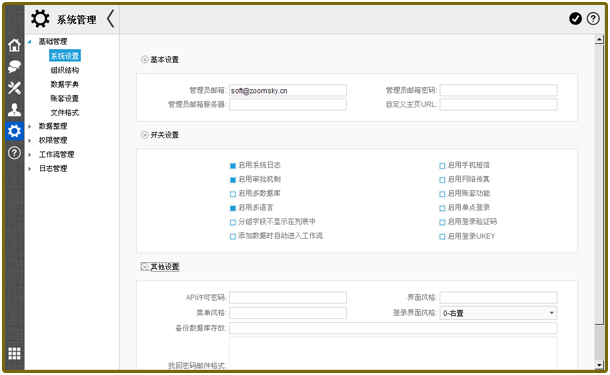Toggle 启用审批机制 checkbox
Screen dimensions: 610x375
(233, 180)
